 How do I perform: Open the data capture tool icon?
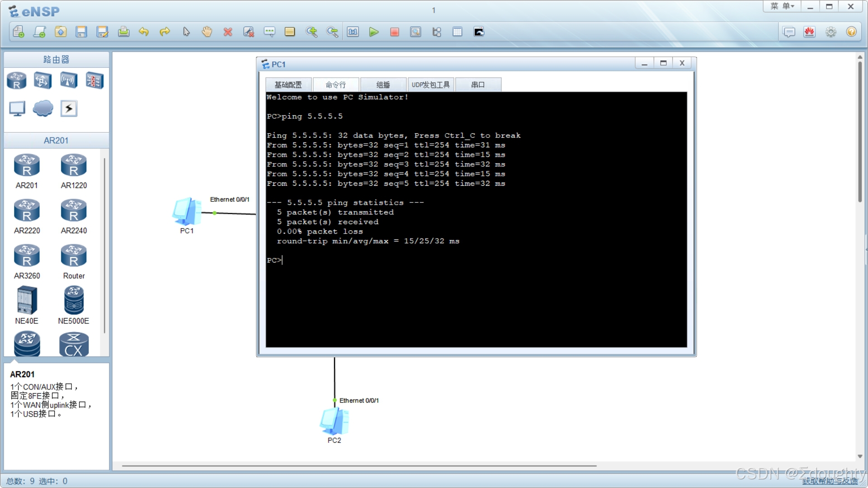(x=415, y=32)
